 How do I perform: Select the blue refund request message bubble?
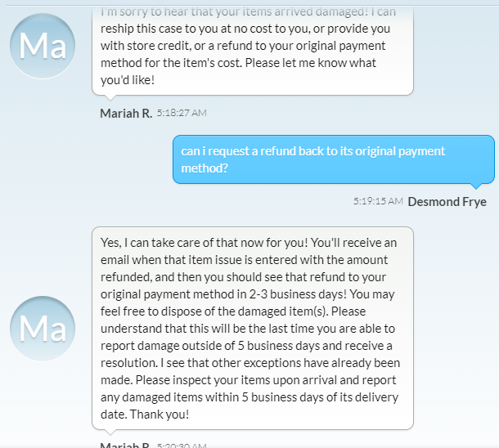[x=334, y=159]
